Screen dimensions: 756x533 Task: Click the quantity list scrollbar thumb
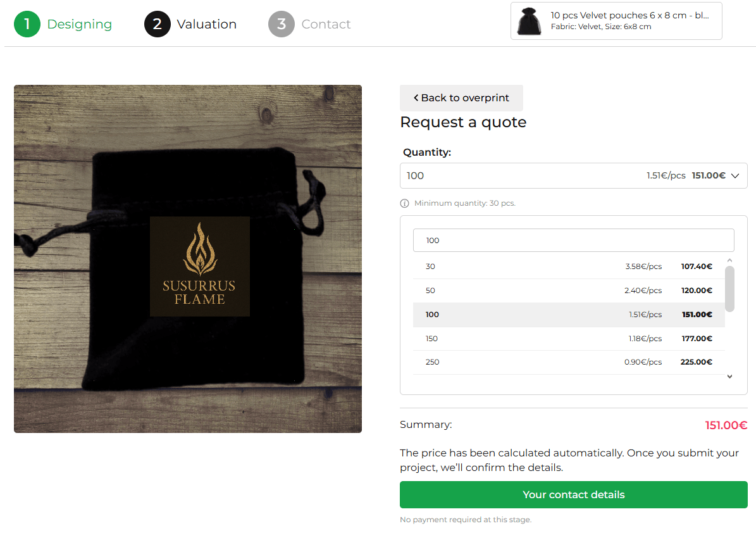(729, 289)
